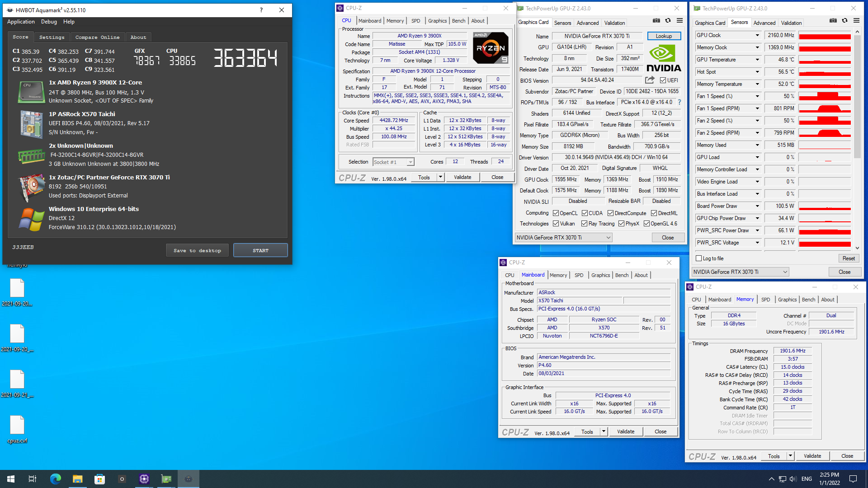Click the graphics card icon in Aquamark
868x488 pixels.
pos(31,187)
